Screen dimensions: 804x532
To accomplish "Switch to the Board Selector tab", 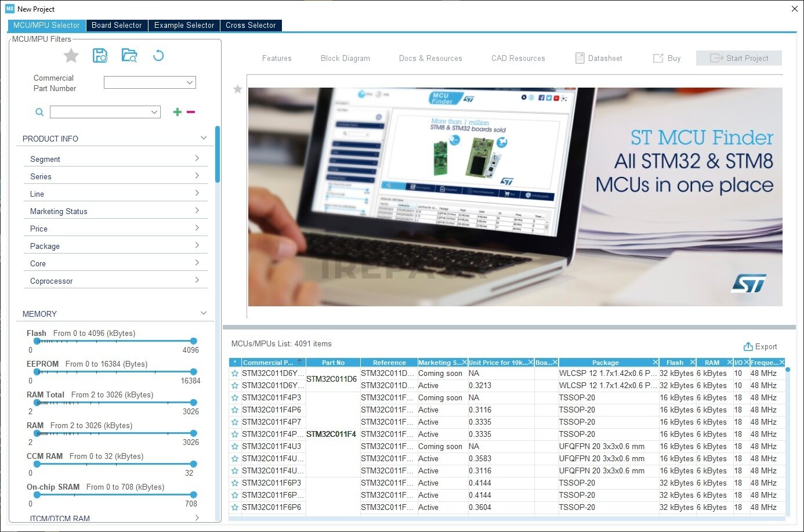I will [117, 26].
